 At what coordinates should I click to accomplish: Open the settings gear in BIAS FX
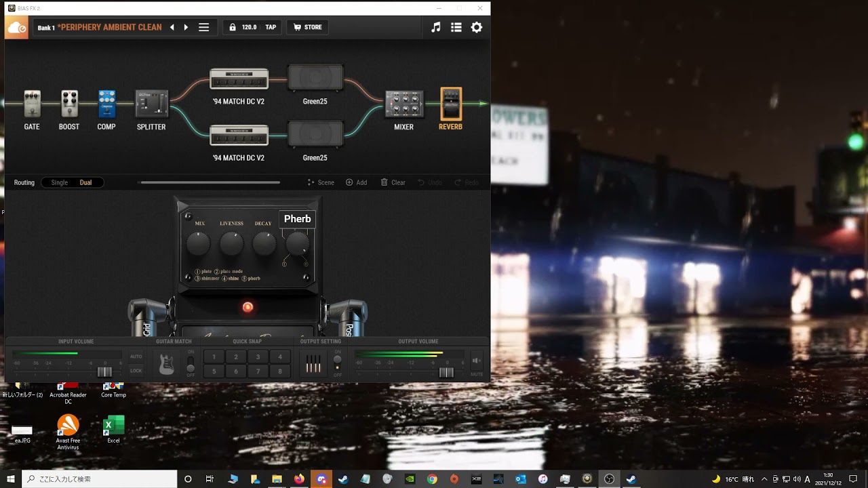pyautogui.click(x=477, y=27)
